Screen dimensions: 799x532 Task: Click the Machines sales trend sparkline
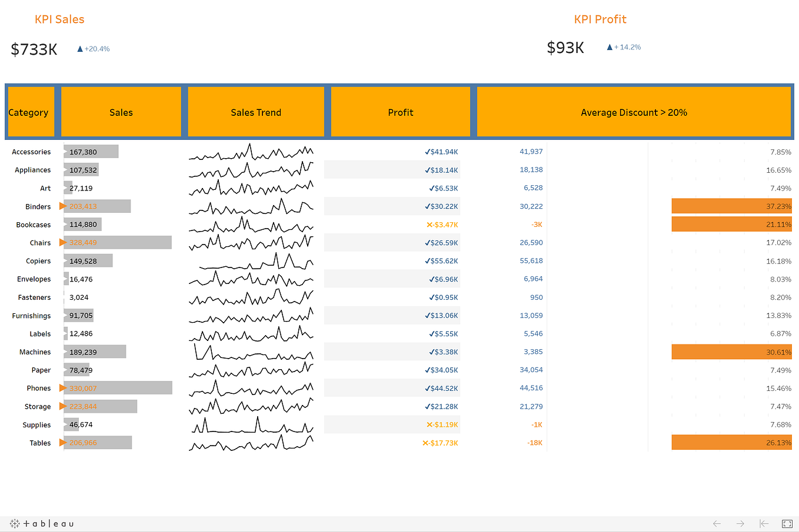[x=251, y=352]
